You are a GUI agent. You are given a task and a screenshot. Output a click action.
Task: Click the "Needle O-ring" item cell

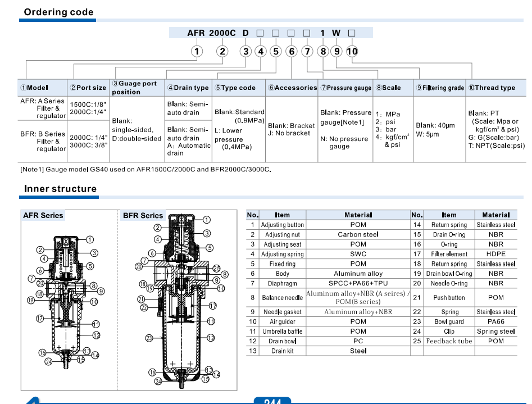click(449, 283)
